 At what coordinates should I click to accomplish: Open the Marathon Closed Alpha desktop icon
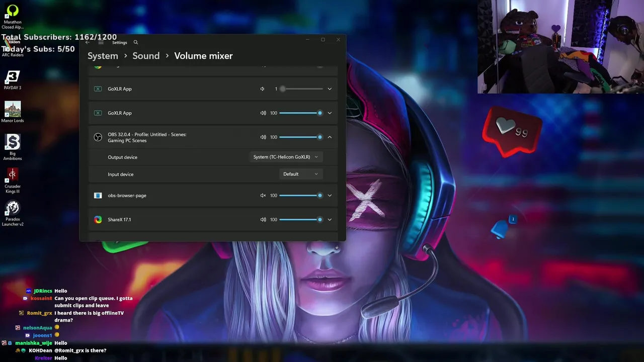coord(13,17)
